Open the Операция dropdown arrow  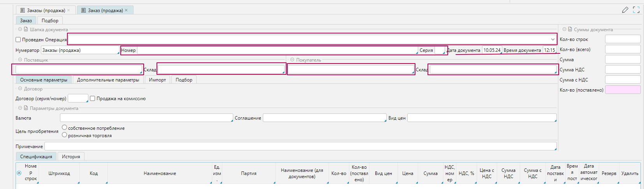click(553, 39)
